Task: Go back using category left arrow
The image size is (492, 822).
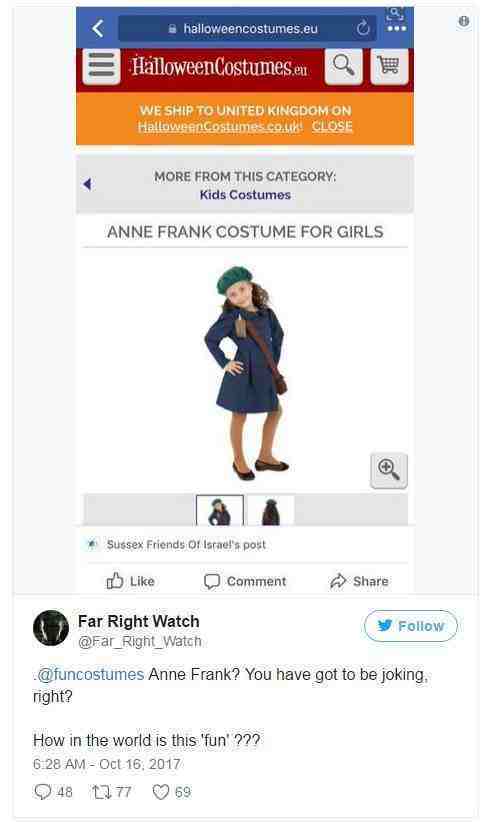Action: pos(87,184)
